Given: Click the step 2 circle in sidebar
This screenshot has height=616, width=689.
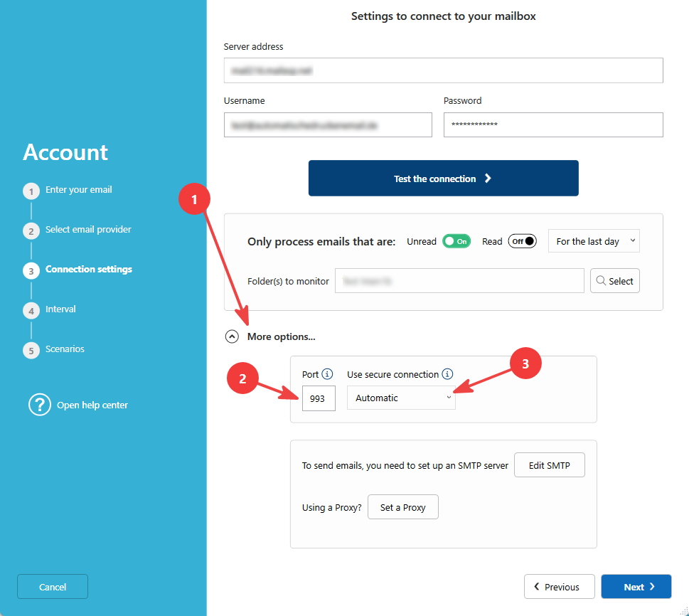Looking at the screenshot, I should pyautogui.click(x=31, y=231).
